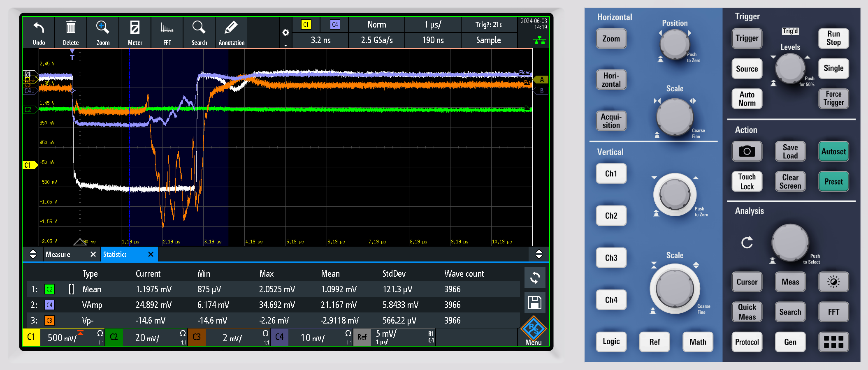Toggle the Run Stop acquisition button
868x370 pixels.
[x=833, y=38]
